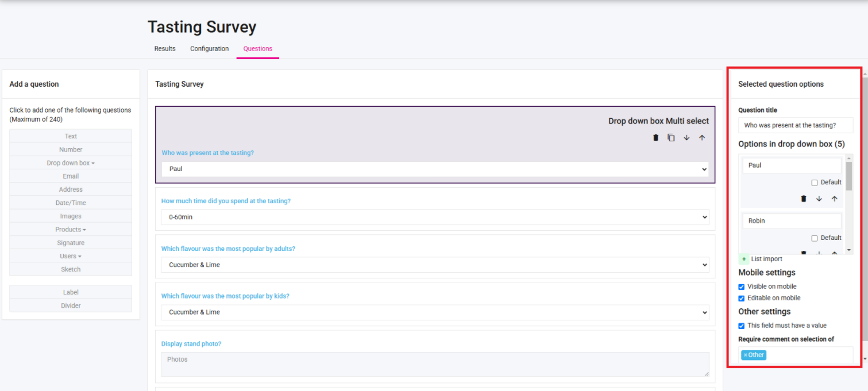Expand the time spent dropdown showing 0-60min
Screen dimensions: 868x391
[x=435, y=217]
